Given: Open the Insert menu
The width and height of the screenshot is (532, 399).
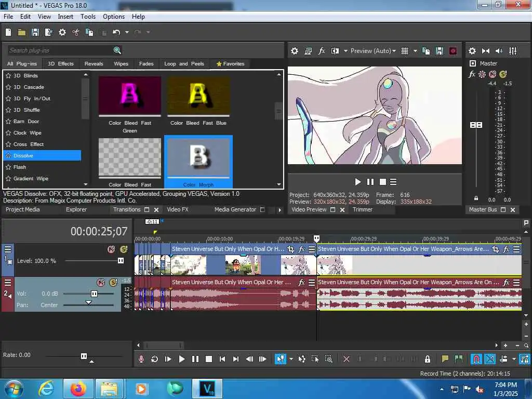Looking at the screenshot, I should [x=65, y=16].
